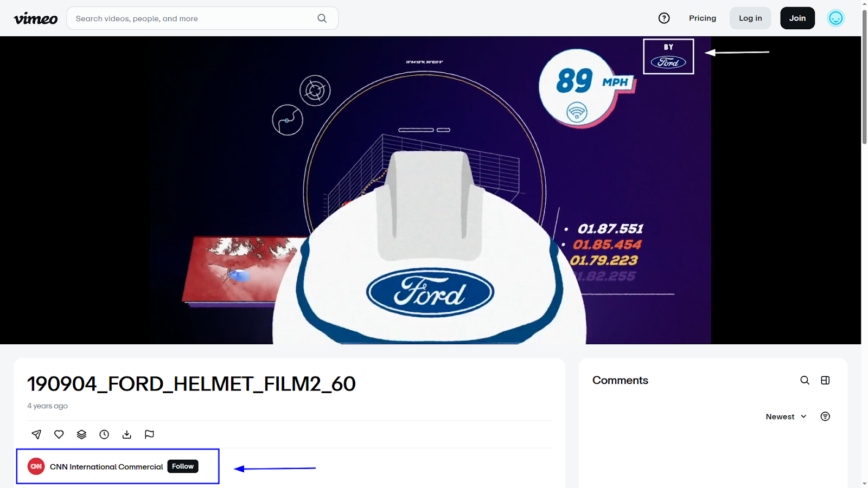Click the CNN channel avatar
Viewport: 868px width, 488px height.
point(36,466)
